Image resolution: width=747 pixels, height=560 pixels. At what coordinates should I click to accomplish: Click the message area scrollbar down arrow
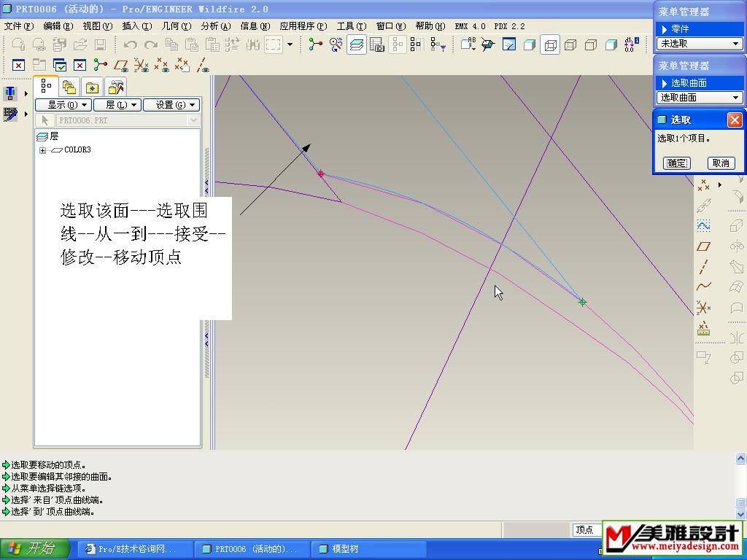[740, 514]
